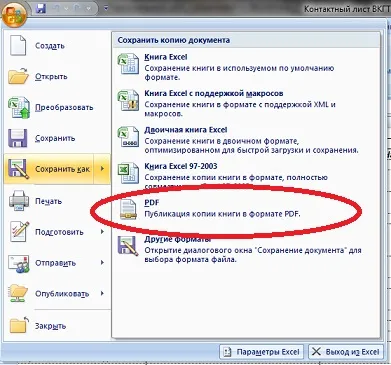Click the Другие форматы diskette icon
This screenshot has width=391, height=365.
pyautogui.click(x=128, y=246)
